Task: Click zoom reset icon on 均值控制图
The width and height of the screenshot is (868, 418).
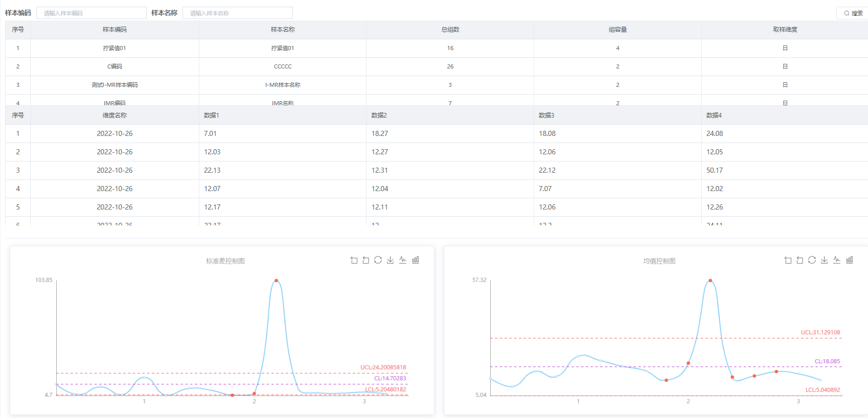Action: [x=800, y=260]
